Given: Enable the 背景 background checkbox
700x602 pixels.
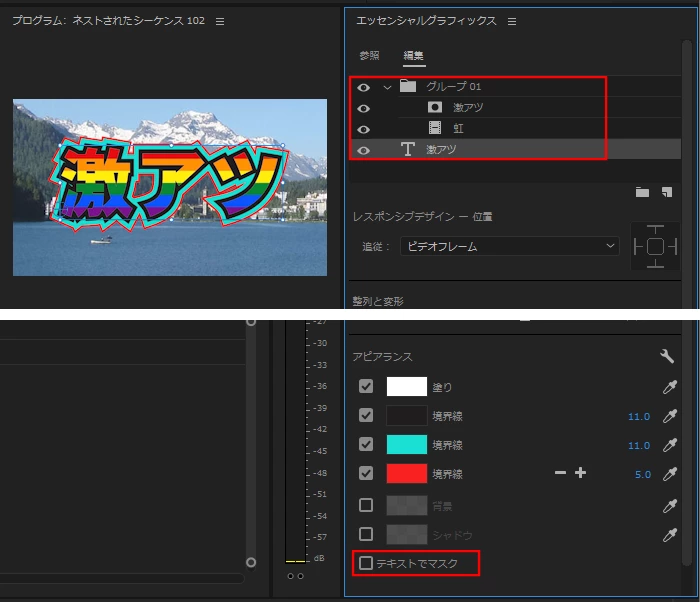Looking at the screenshot, I should click(366, 505).
